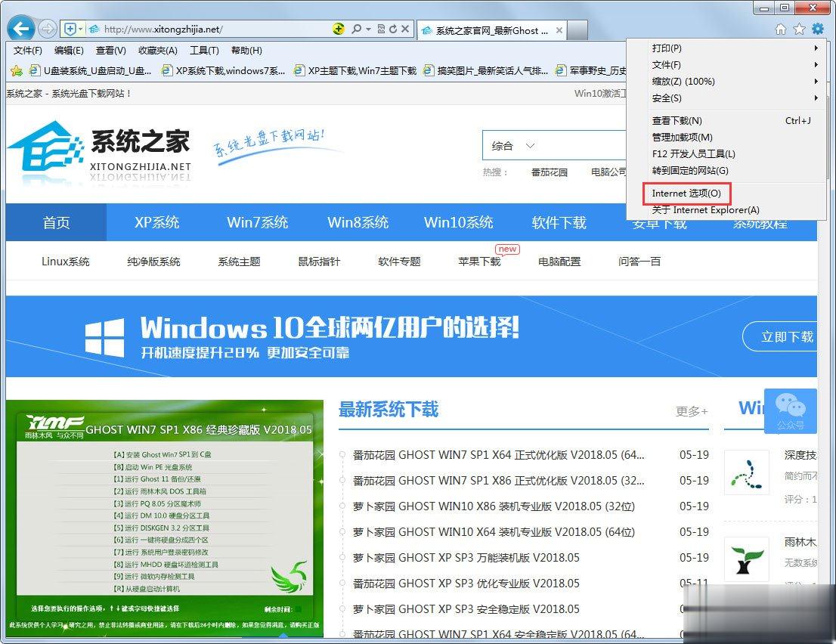Select 管理加载项(M) menu entry
The width and height of the screenshot is (836, 644).
[726, 138]
